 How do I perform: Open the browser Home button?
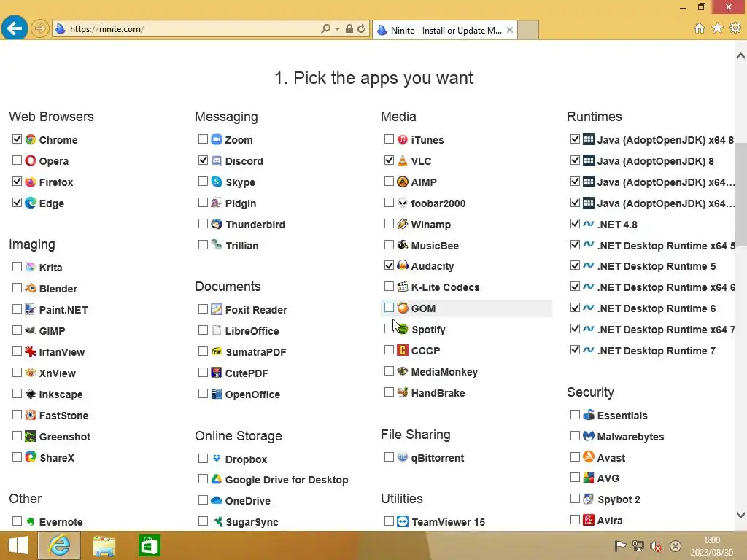tap(700, 28)
